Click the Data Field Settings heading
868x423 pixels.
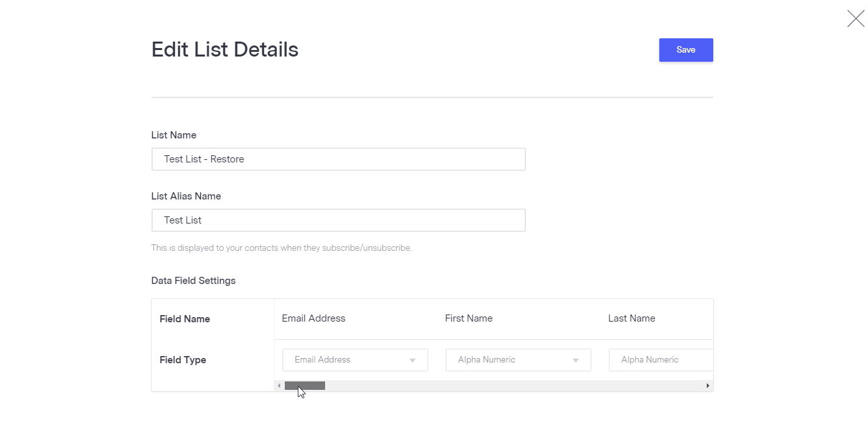click(193, 281)
